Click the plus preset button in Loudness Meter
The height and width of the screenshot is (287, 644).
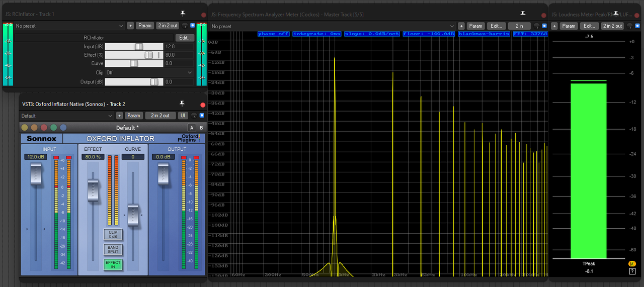554,26
